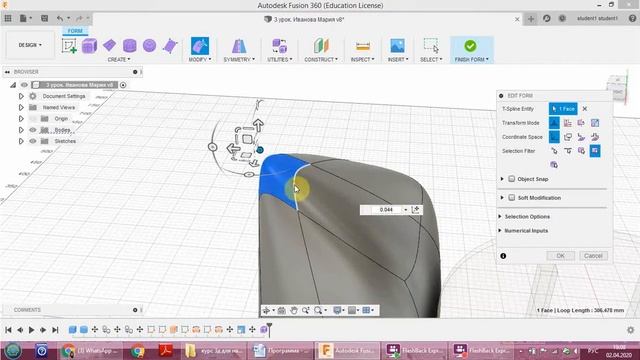Click the 1 Face selection button

[x=563, y=109]
